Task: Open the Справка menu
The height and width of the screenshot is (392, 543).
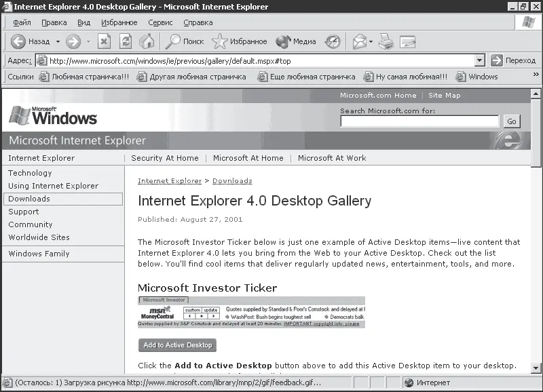Action: (198, 23)
